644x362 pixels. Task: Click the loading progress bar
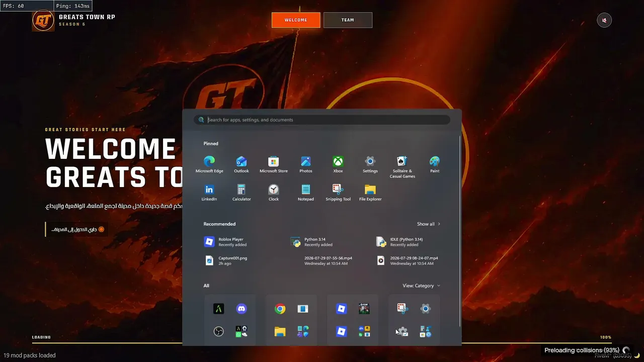point(322,343)
